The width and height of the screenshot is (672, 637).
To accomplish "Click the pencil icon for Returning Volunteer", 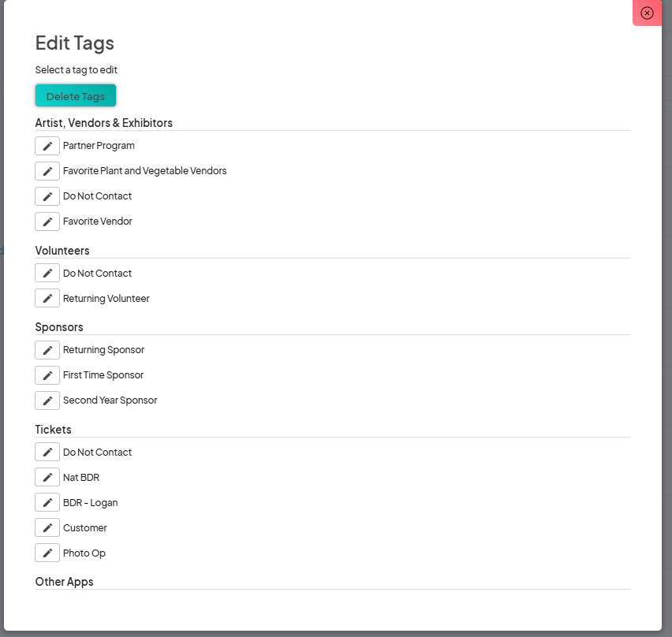I will 47,298.
